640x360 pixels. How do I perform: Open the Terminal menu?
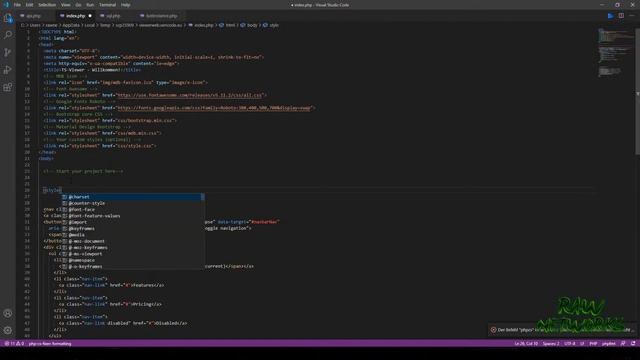(107, 5)
